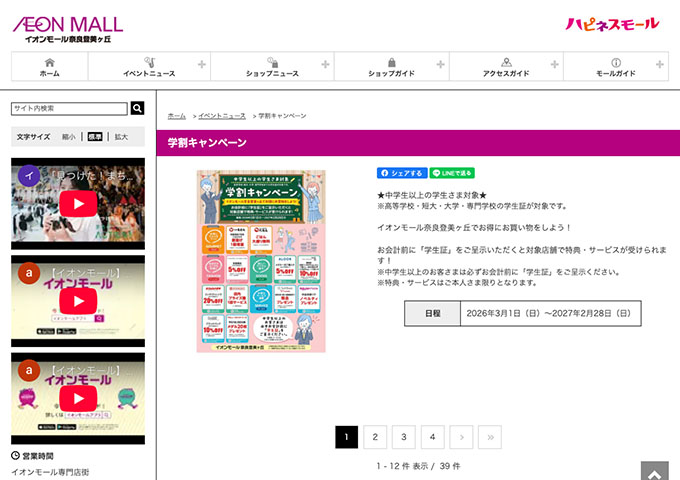Image resolution: width=680 pixels, height=480 pixels.
Task: Follow the ホーム breadcrumb link
Action: (177, 116)
